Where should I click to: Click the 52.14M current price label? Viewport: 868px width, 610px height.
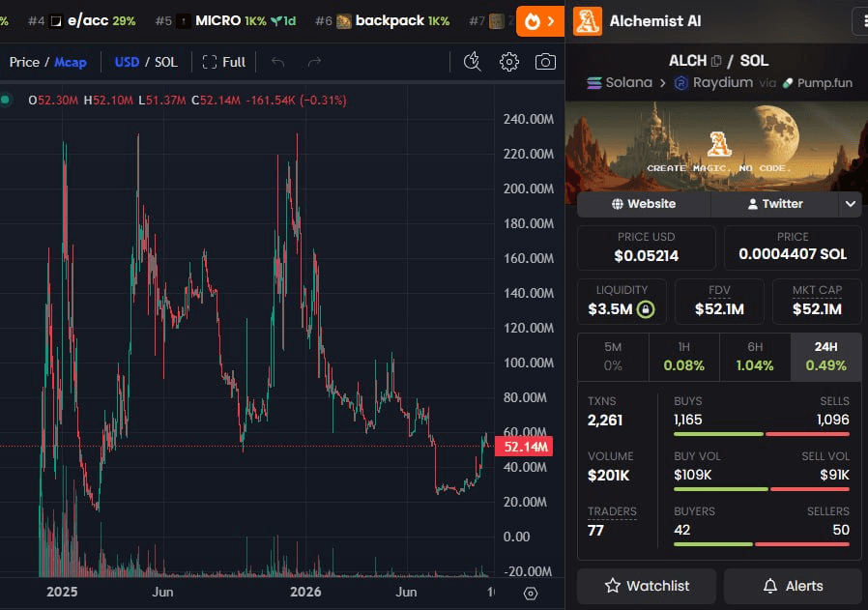524,447
